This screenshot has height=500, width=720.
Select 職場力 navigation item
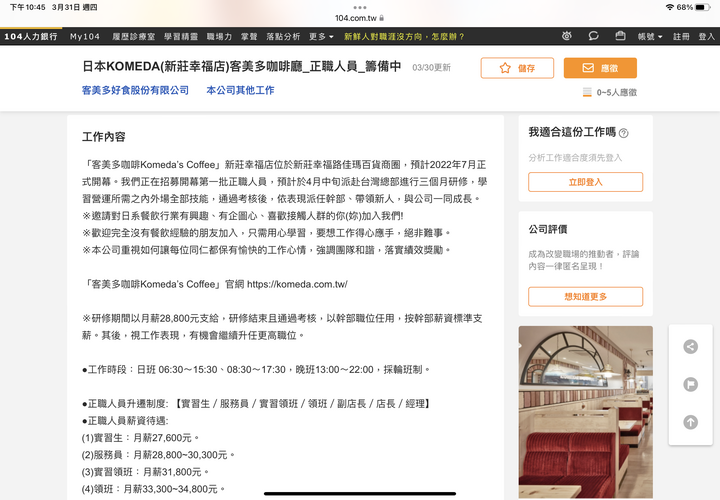[x=219, y=36]
